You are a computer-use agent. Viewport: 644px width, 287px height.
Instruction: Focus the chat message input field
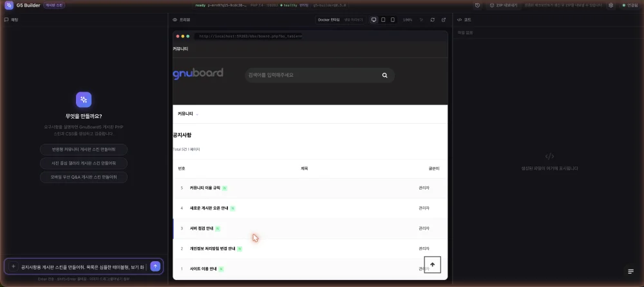(83, 266)
